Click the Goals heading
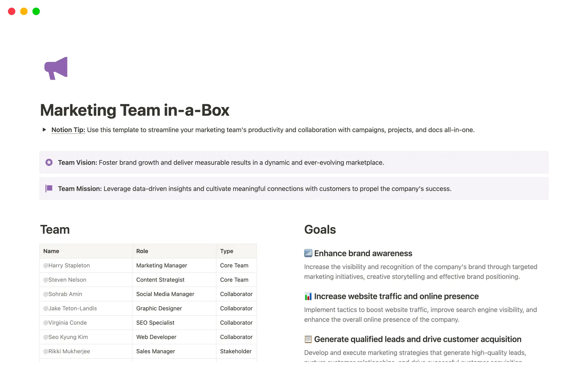This screenshot has width=588, height=368. [x=320, y=230]
